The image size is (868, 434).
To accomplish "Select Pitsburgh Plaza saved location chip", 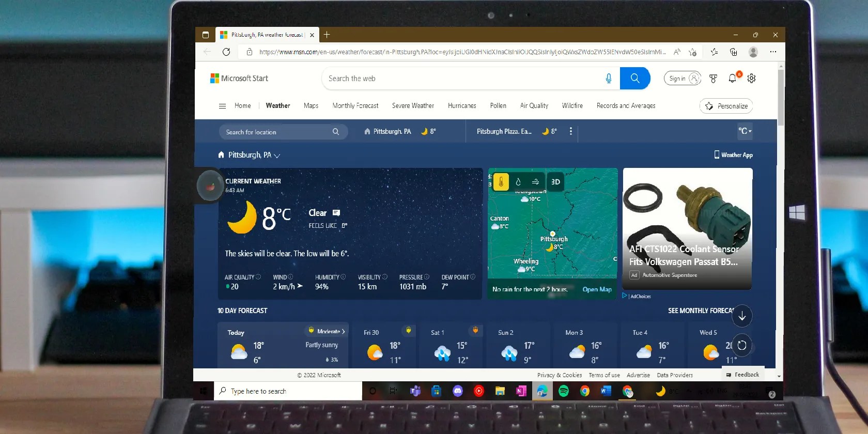I will 516,132.
